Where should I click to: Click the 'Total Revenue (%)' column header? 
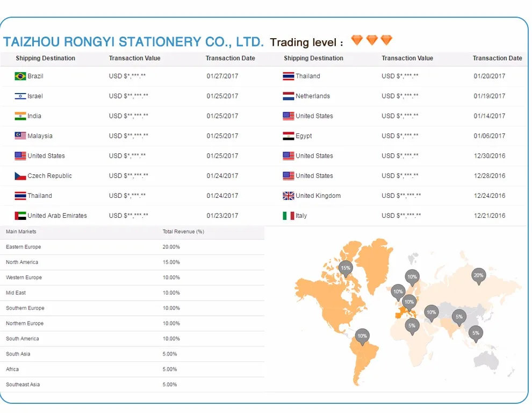click(183, 232)
